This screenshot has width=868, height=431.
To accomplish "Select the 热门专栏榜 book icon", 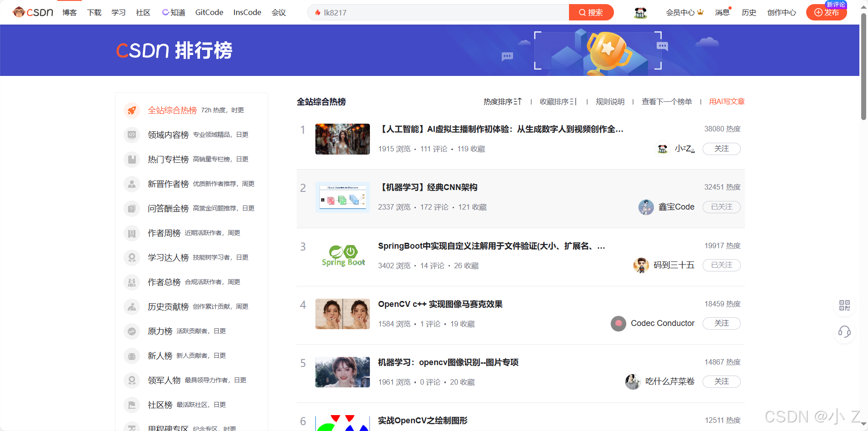I will [x=131, y=160].
